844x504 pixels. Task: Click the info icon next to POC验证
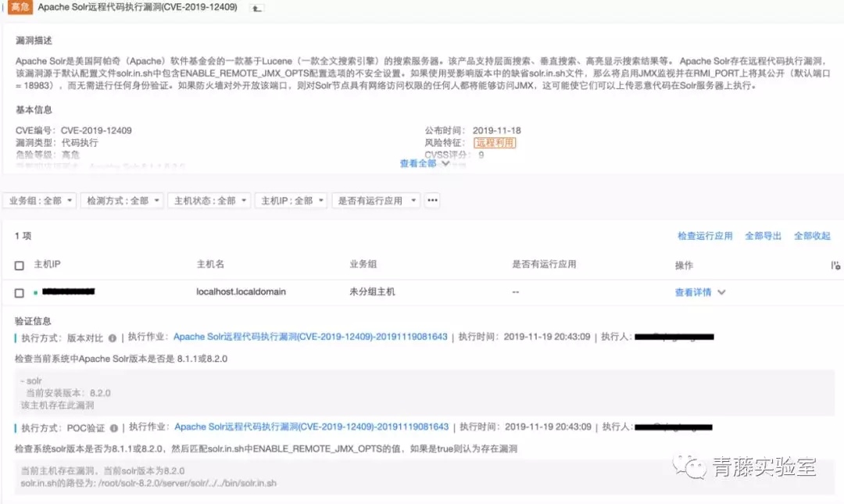(113, 428)
